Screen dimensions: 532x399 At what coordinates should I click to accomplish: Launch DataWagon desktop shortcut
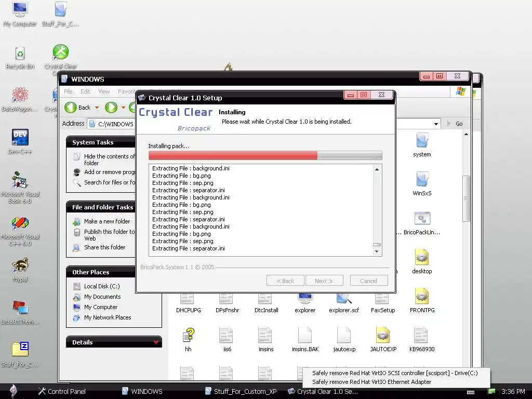pyautogui.click(x=20, y=99)
